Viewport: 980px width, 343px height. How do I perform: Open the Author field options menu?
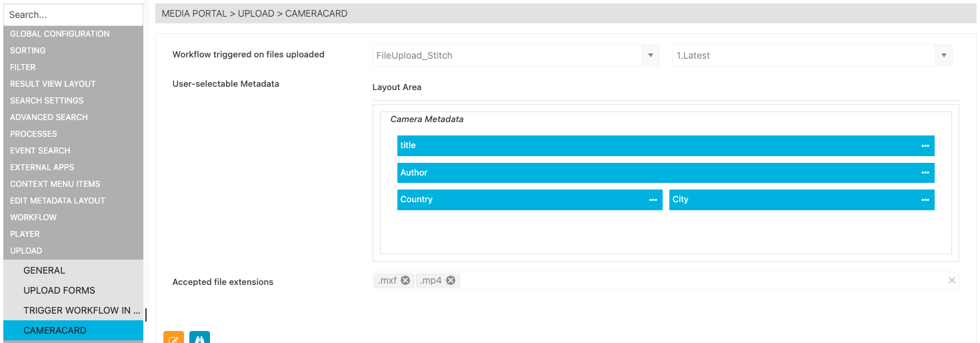pos(925,173)
